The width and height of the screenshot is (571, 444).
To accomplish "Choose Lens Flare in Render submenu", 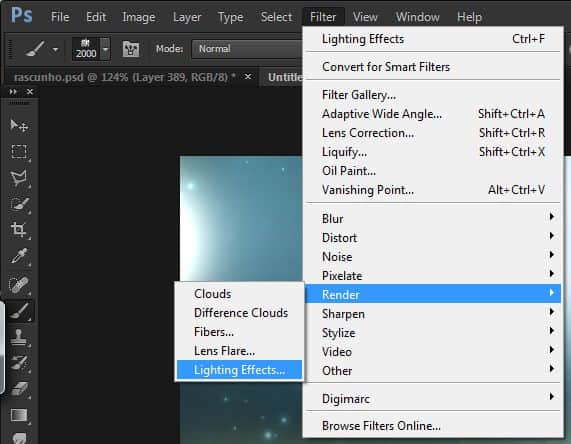I will (x=240, y=350).
